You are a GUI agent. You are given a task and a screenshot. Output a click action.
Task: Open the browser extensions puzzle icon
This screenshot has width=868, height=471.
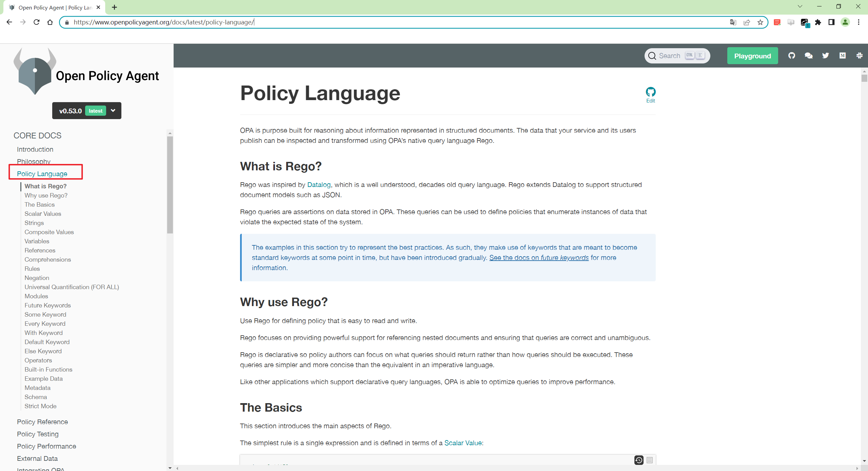coord(818,22)
